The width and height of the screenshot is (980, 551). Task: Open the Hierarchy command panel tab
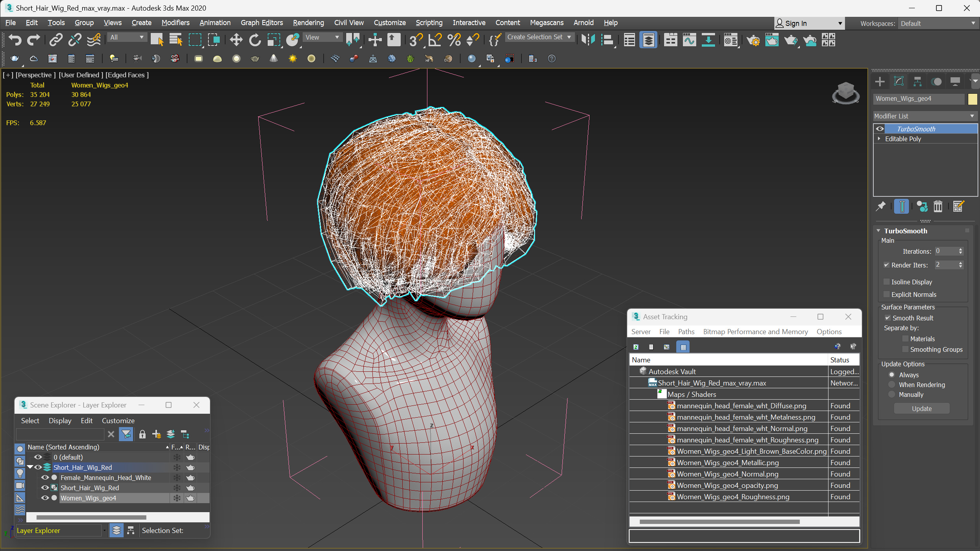point(917,81)
